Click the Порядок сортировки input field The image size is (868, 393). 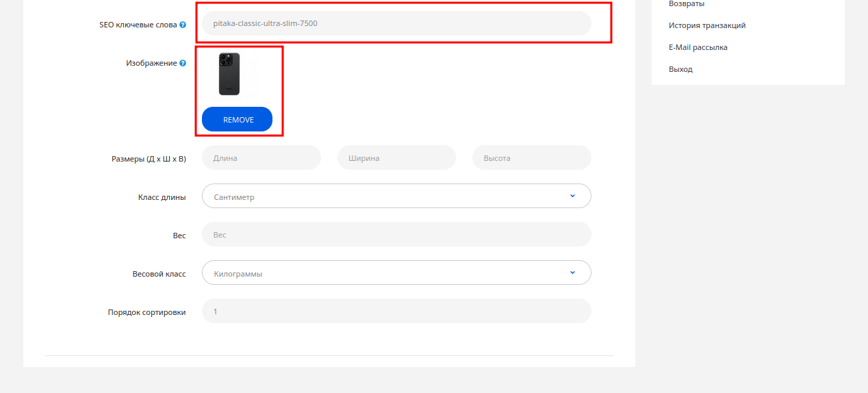396,311
